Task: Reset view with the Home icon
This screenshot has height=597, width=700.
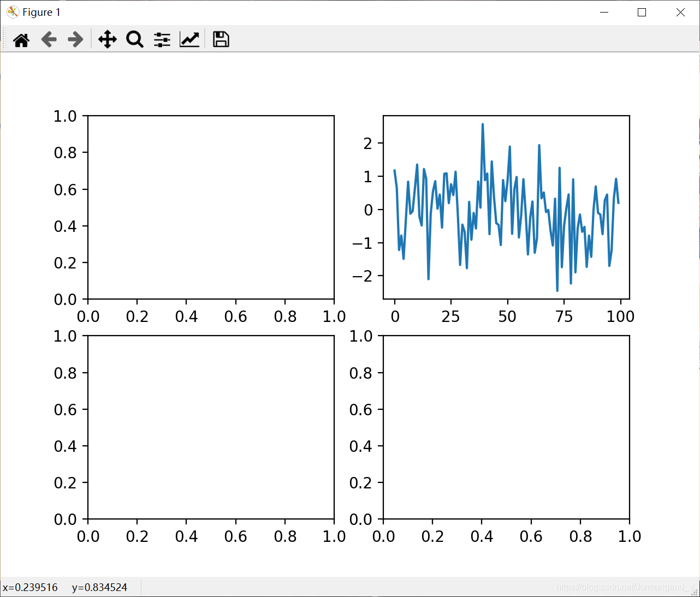Action: (21, 39)
